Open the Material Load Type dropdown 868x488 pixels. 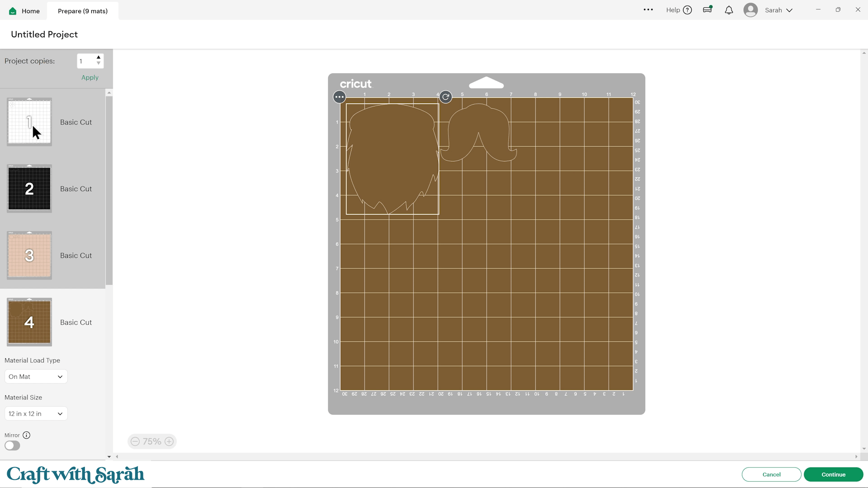pyautogui.click(x=36, y=376)
